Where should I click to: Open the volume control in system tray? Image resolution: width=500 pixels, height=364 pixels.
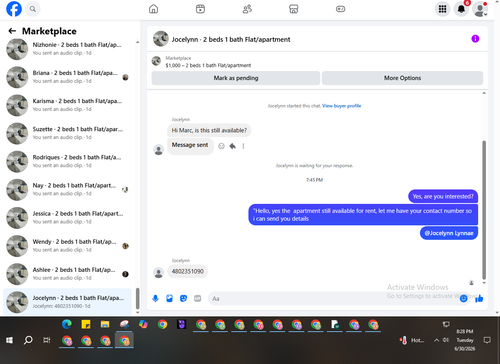pyautogui.click(x=446, y=340)
